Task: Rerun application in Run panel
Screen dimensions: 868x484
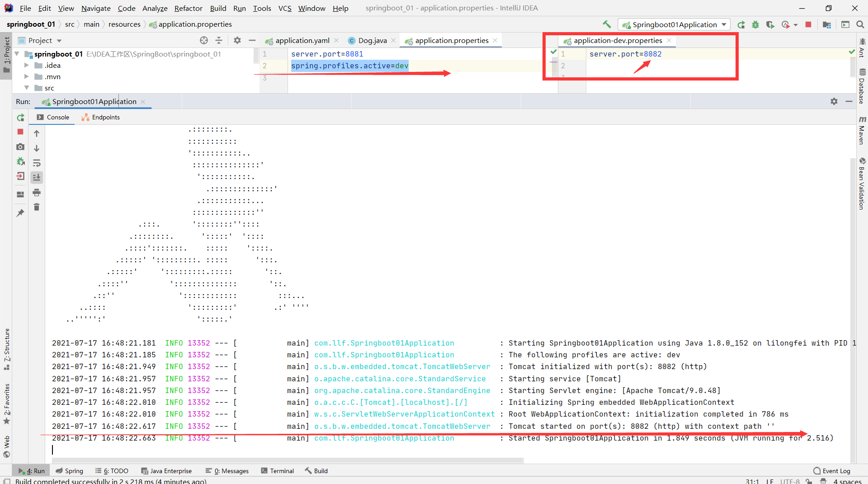Action: pos(20,118)
